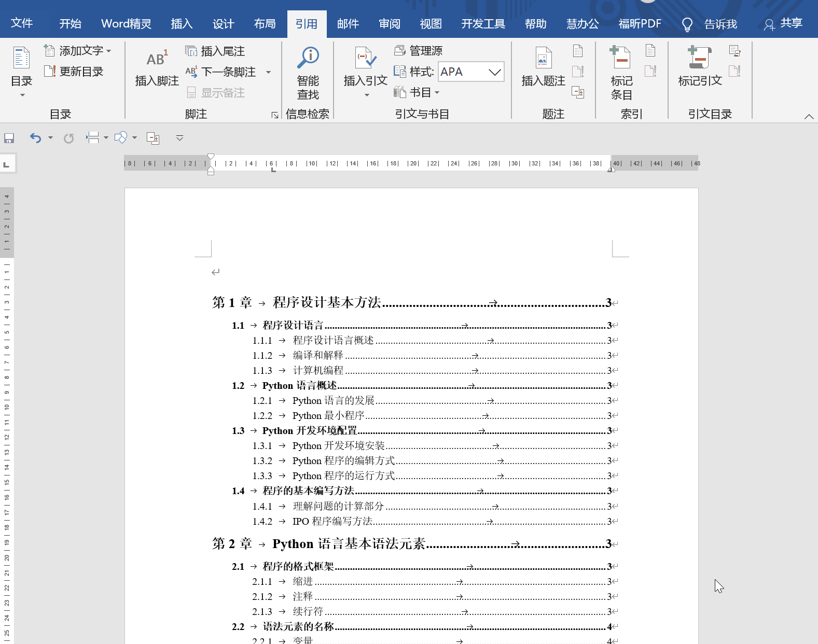Open the 目录 dropdown arrow

(x=22, y=95)
